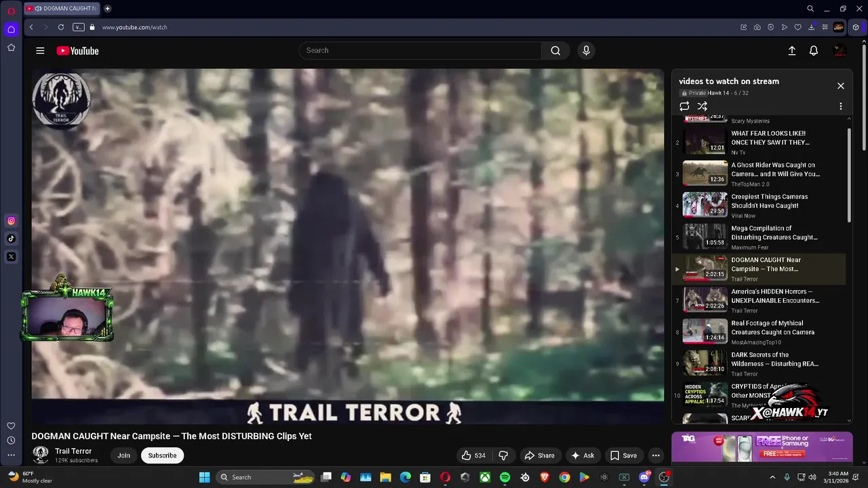This screenshot has height=488, width=868.
Task: Join the Trail Terror channel
Action: click(x=123, y=455)
